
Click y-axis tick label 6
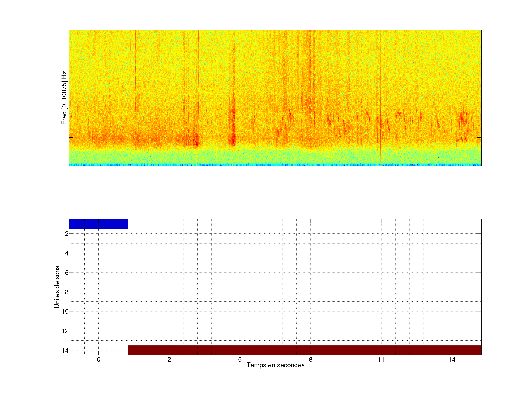67,272
